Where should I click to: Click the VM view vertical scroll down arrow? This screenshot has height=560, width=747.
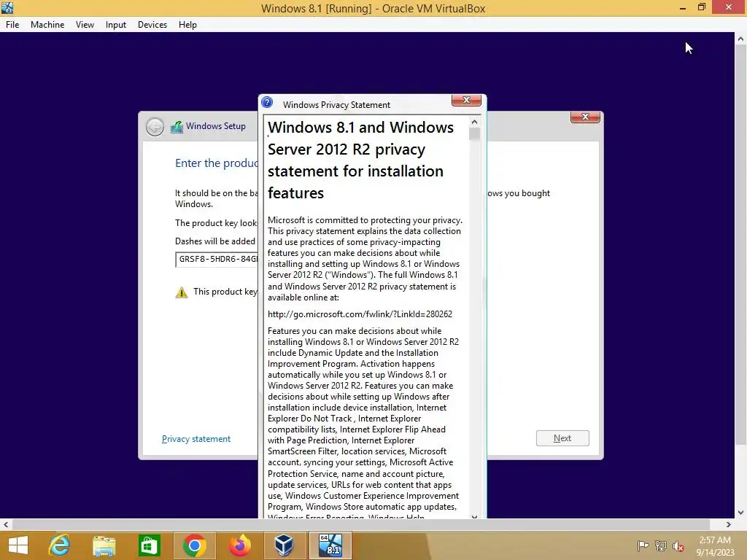pos(740,513)
